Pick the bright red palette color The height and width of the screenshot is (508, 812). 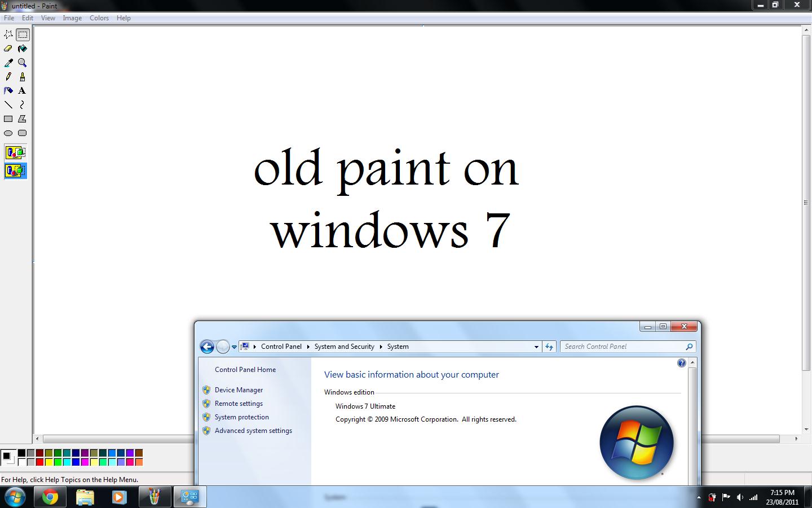point(39,462)
